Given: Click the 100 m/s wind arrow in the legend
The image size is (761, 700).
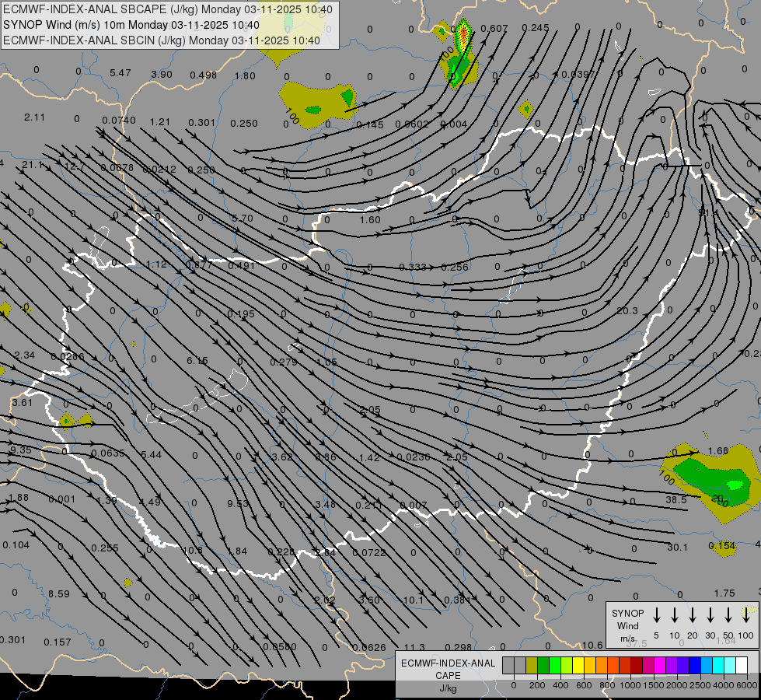Looking at the screenshot, I should coord(746,615).
